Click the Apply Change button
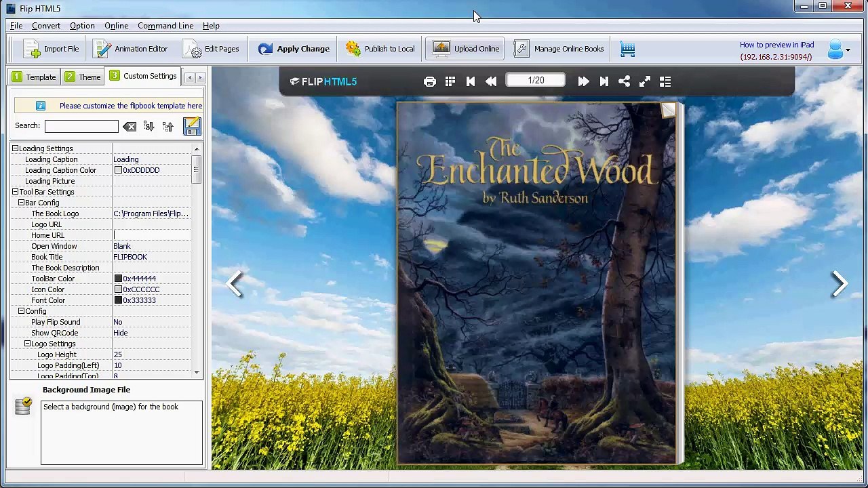This screenshot has width=868, height=488. click(294, 49)
